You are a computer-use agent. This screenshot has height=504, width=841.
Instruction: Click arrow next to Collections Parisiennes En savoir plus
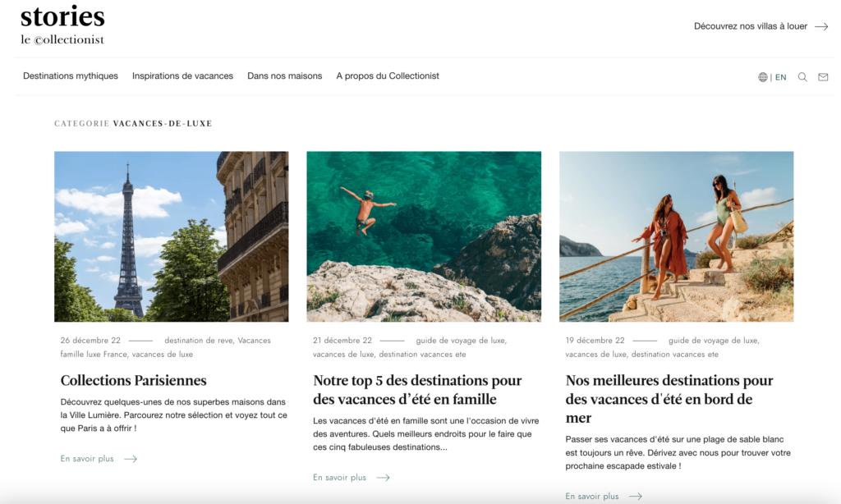131,459
